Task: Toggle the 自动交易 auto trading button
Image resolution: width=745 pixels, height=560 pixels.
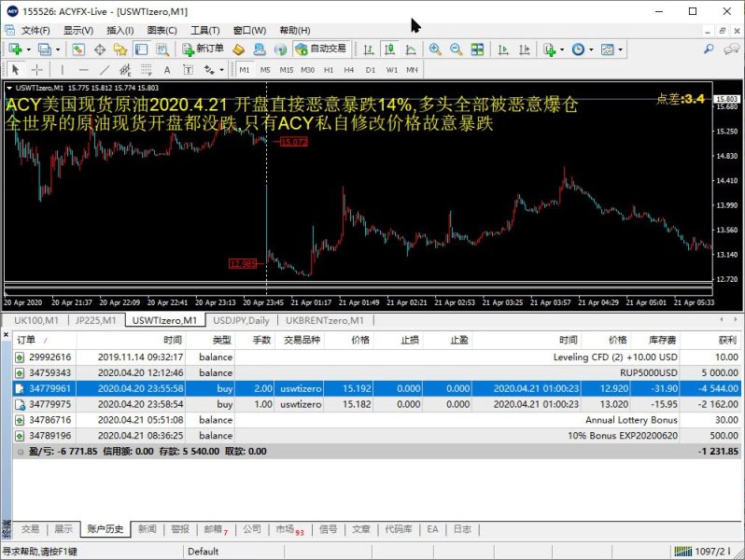Action: [321, 49]
